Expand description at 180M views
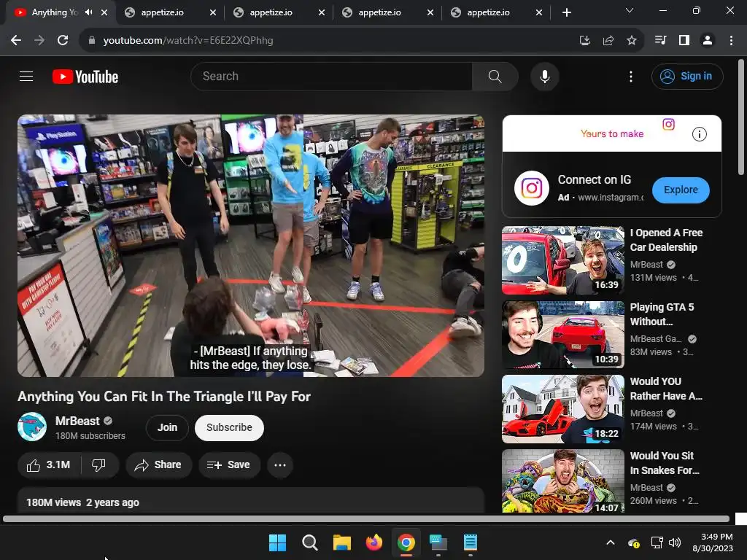 (251, 500)
